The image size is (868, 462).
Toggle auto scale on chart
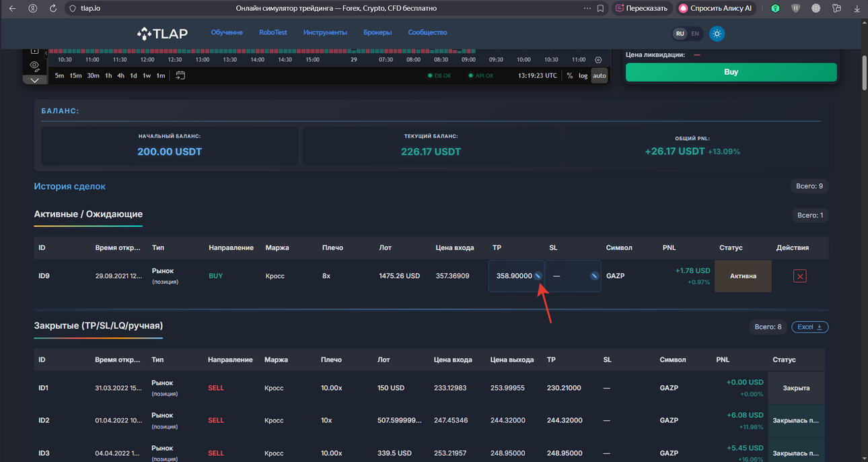click(x=600, y=75)
